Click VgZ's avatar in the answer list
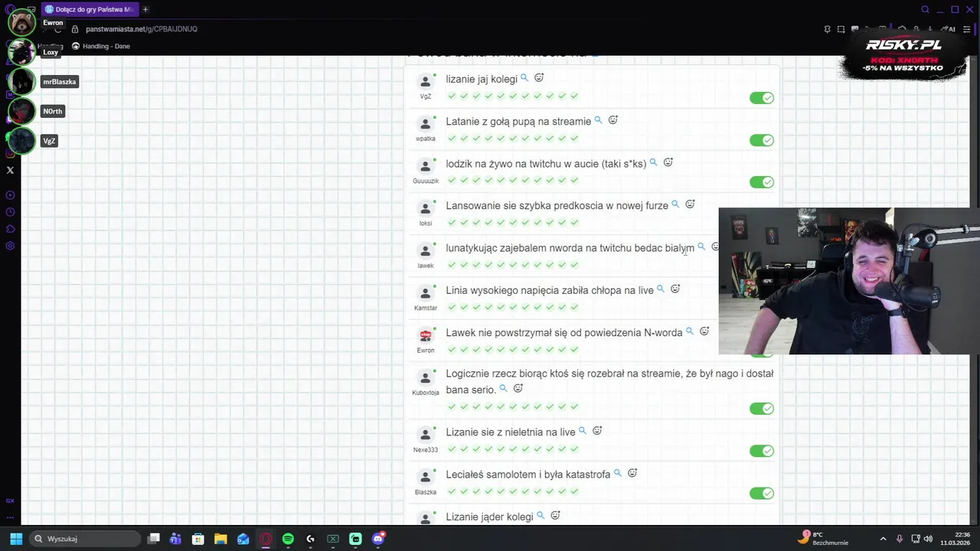Image resolution: width=980 pixels, height=551 pixels. pyautogui.click(x=426, y=81)
